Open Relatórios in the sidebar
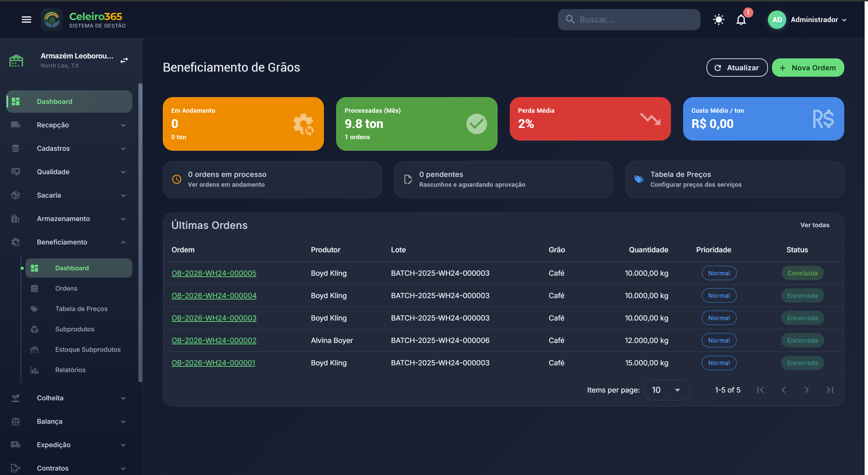 point(70,370)
